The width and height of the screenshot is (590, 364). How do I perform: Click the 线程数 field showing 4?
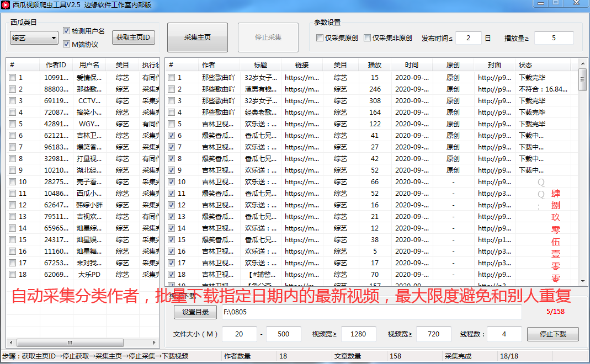[504, 334]
